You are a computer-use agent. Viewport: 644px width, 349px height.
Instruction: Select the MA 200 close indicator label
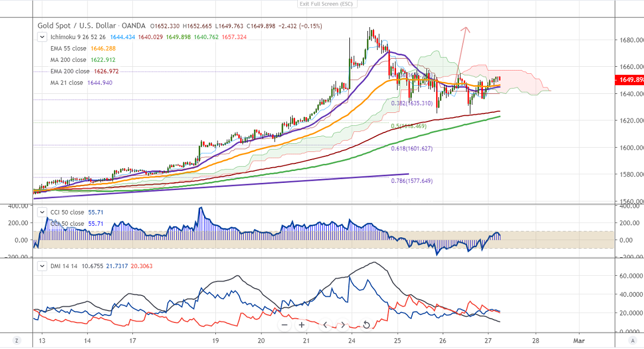68,60
